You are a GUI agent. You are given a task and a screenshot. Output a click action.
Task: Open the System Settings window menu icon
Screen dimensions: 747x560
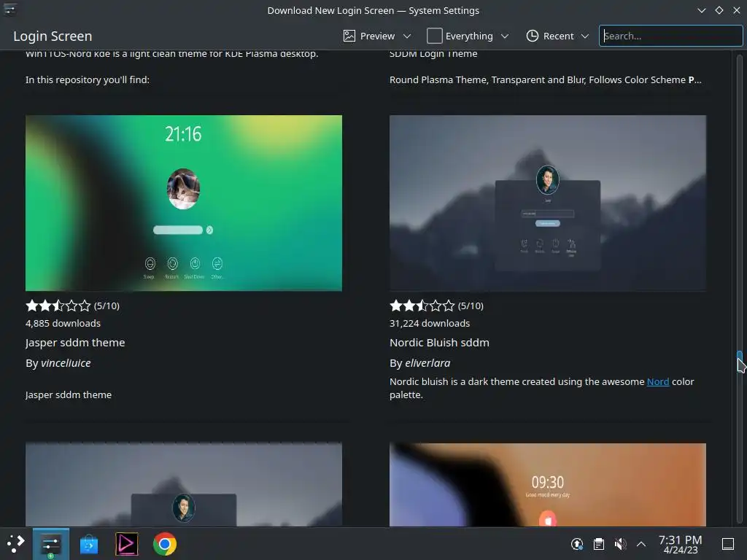click(10, 10)
